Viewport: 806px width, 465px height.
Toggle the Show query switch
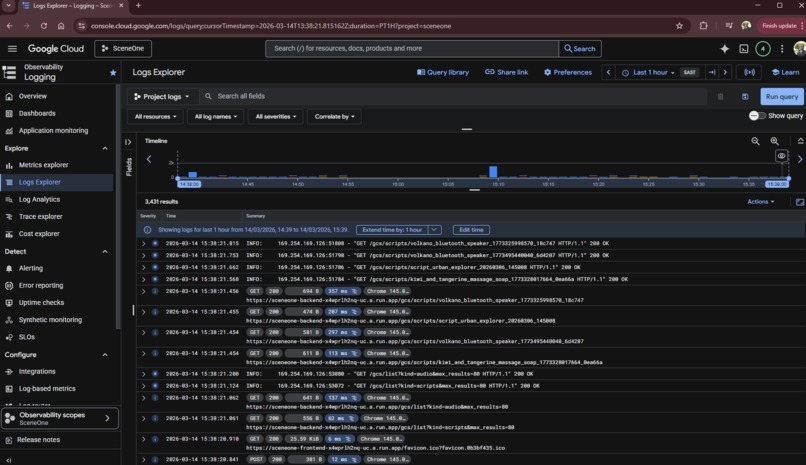(x=757, y=116)
